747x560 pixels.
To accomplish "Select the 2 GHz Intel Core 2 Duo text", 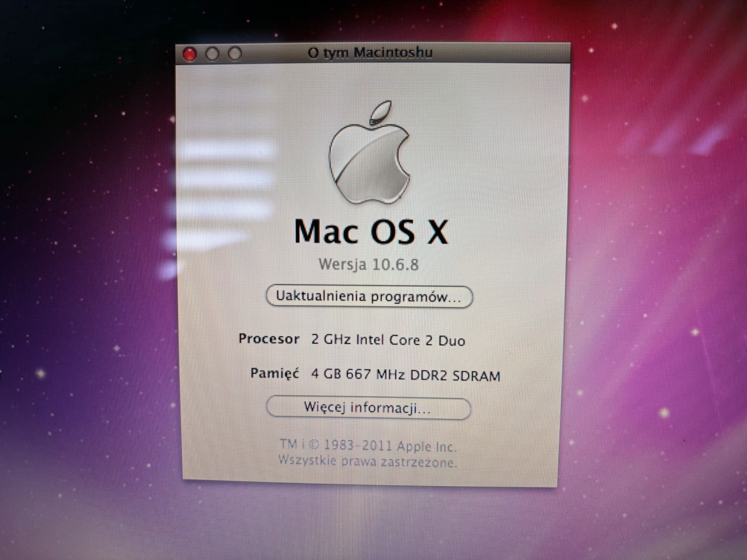I will 388,340.
